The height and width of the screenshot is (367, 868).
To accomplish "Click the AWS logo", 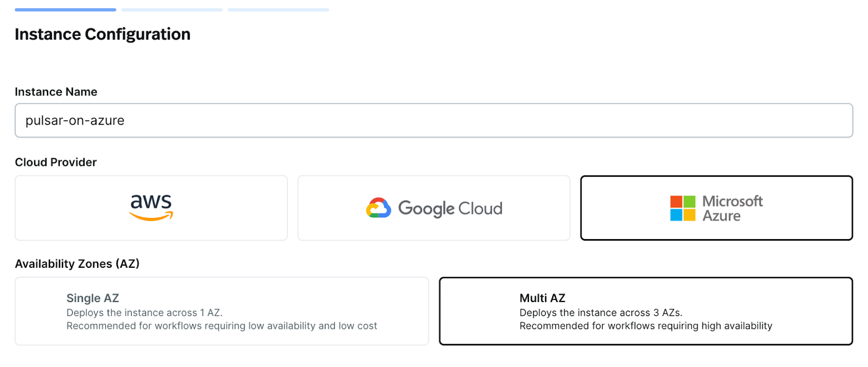I will coord(151,208).
